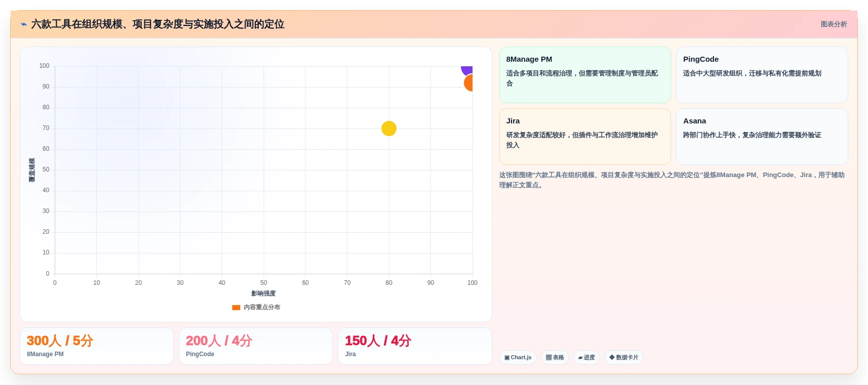The image size is (868, 385).
Task: Click the chart main title text
Action: coord(157,24)
